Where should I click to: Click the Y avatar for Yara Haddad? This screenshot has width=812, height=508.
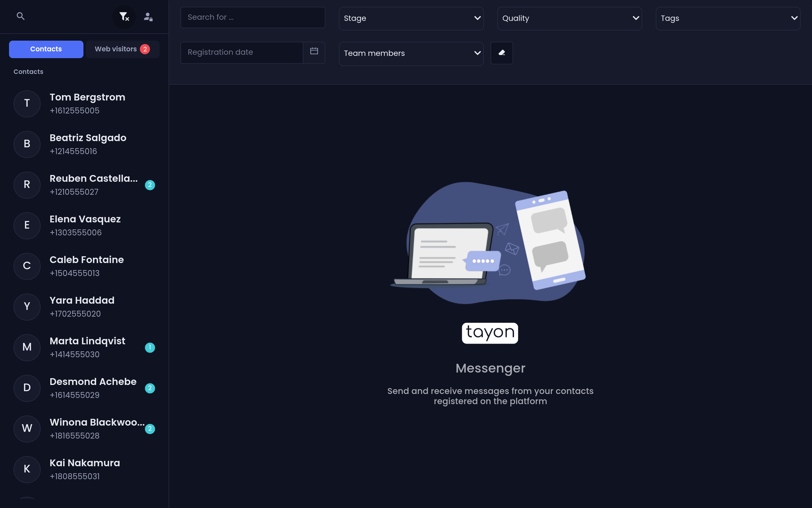[x=27, y=307]
